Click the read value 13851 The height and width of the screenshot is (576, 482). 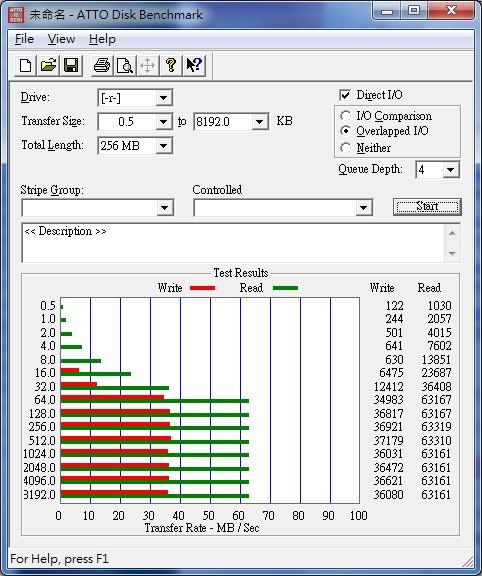[x=436, y=360]
